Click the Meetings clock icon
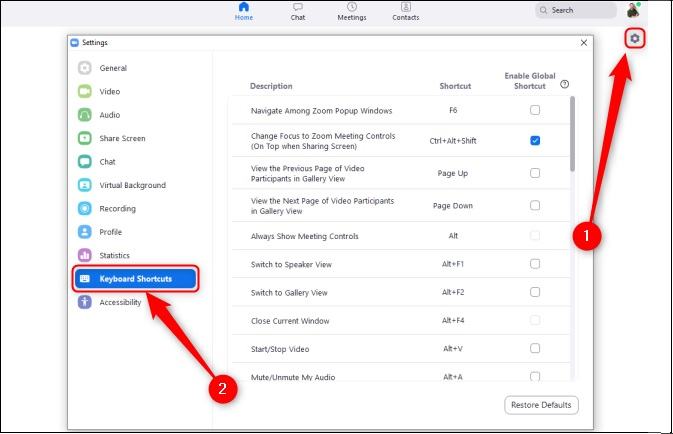This screenshot has height=434, width=673. (x=352, y=7)
